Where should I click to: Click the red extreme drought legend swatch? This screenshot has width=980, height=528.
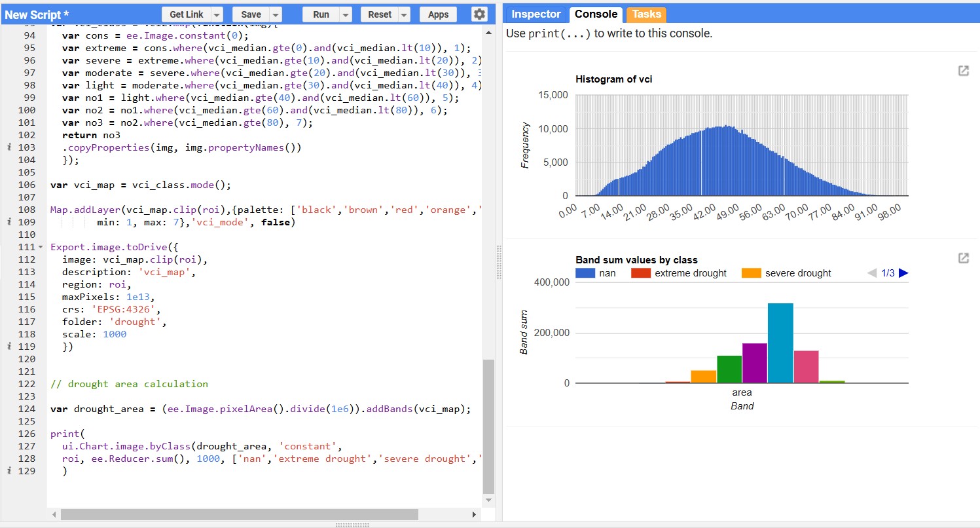(x=641, y=273)
